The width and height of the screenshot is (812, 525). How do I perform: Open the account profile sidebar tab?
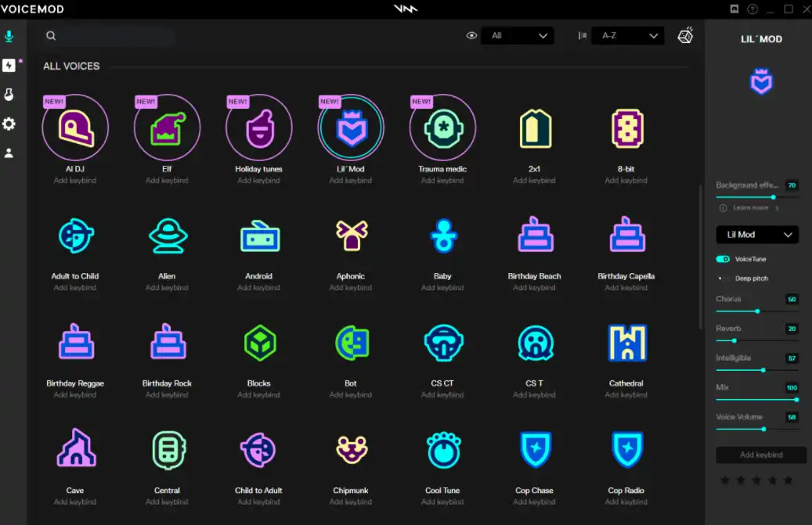(9, 153)
